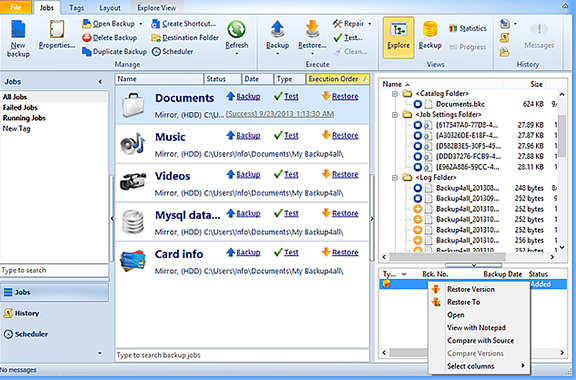Switch to the Explore View tab
576x380 pixels.
pyautogui.click(x=156, y=8)
